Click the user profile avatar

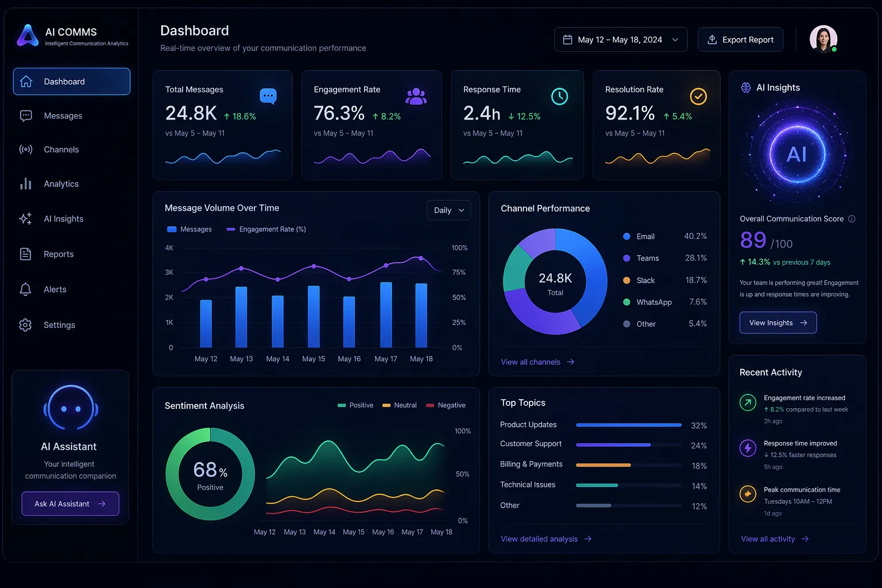tap(823, 39)
